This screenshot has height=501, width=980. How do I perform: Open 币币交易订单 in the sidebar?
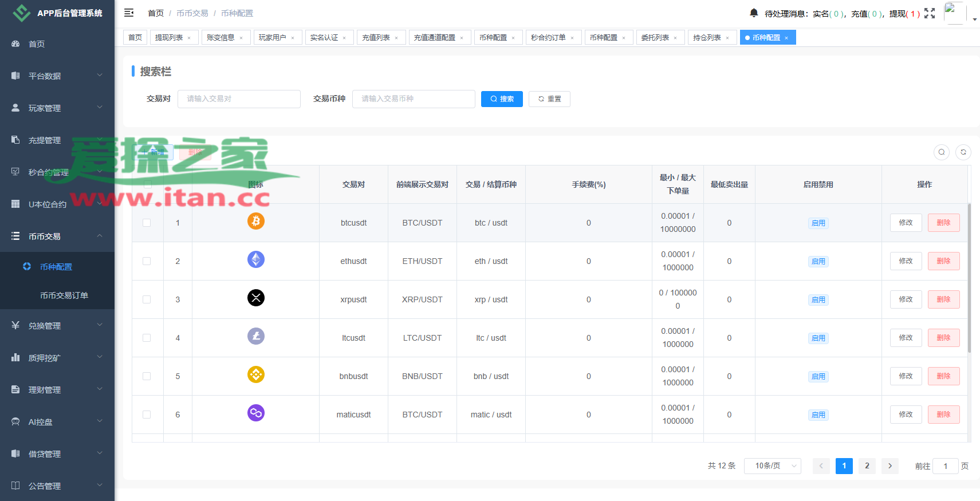pos(64,295)
